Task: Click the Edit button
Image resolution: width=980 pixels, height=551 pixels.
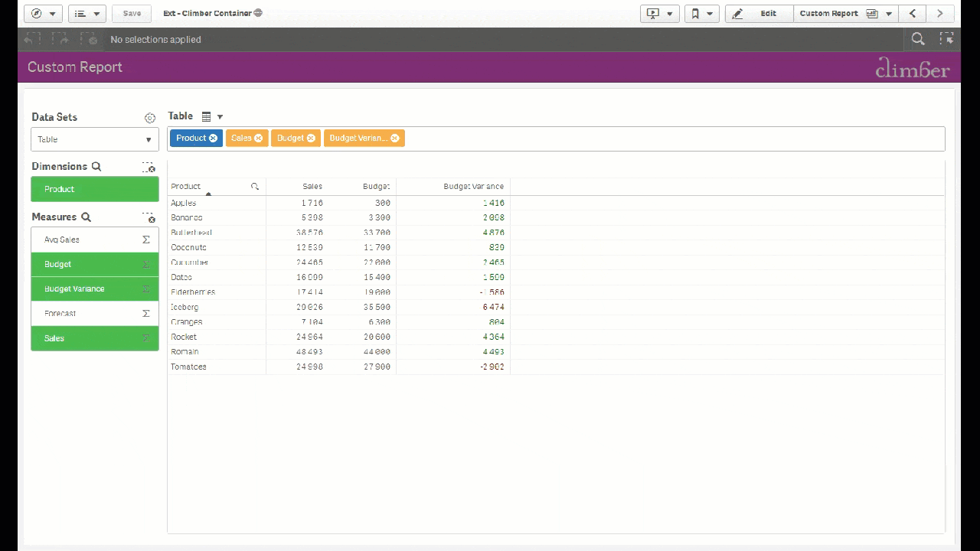Action: [x=759, y=13]
